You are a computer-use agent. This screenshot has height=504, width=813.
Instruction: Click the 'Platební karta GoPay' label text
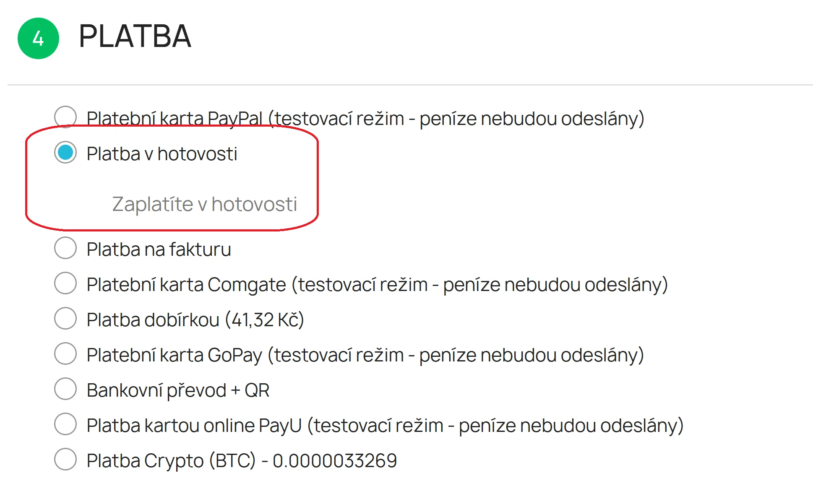coord(365,355)
